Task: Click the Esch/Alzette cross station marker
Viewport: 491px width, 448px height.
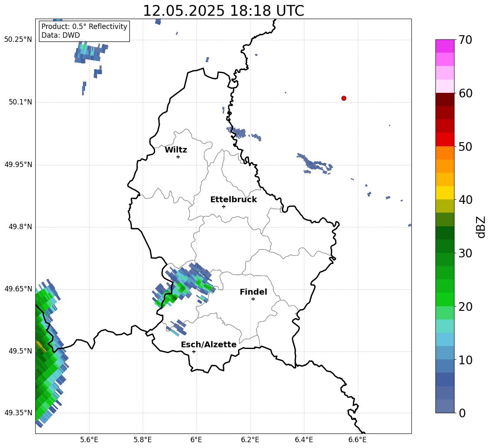Action: (x=194, y=351)
